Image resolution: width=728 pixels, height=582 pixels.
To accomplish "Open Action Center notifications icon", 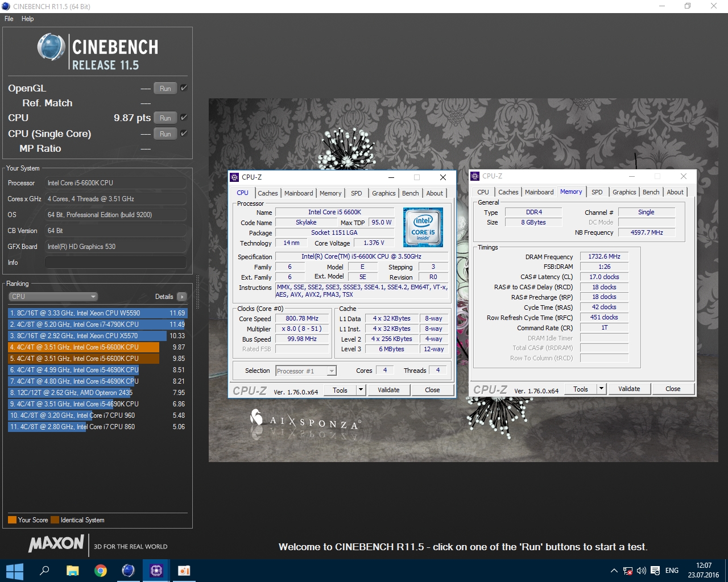I will (x=655, y=571).
